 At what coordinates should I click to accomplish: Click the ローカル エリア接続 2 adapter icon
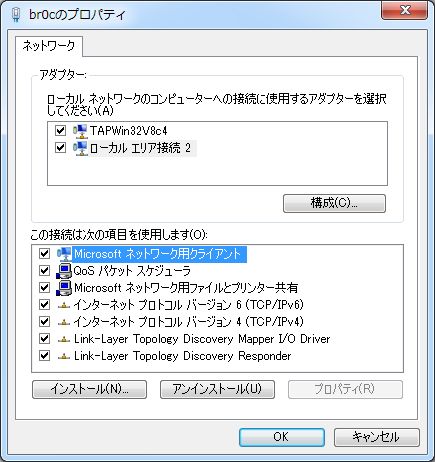pos(80,148)
